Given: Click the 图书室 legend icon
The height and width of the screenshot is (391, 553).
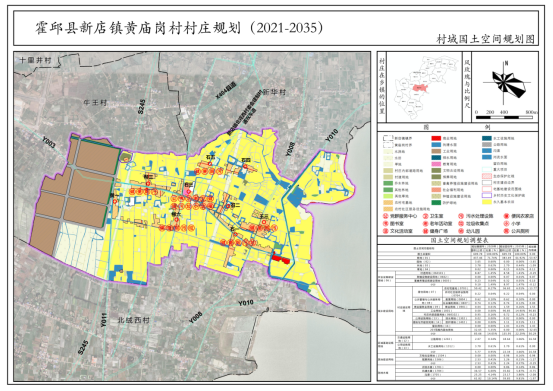Looking at the screenshot, I should coord(386,224).
